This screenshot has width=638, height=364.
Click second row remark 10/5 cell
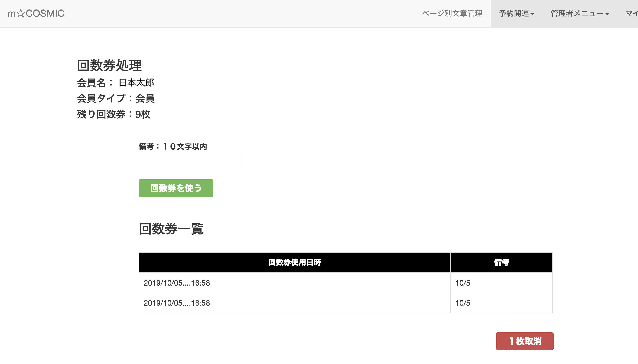click(x=463, y=303)
